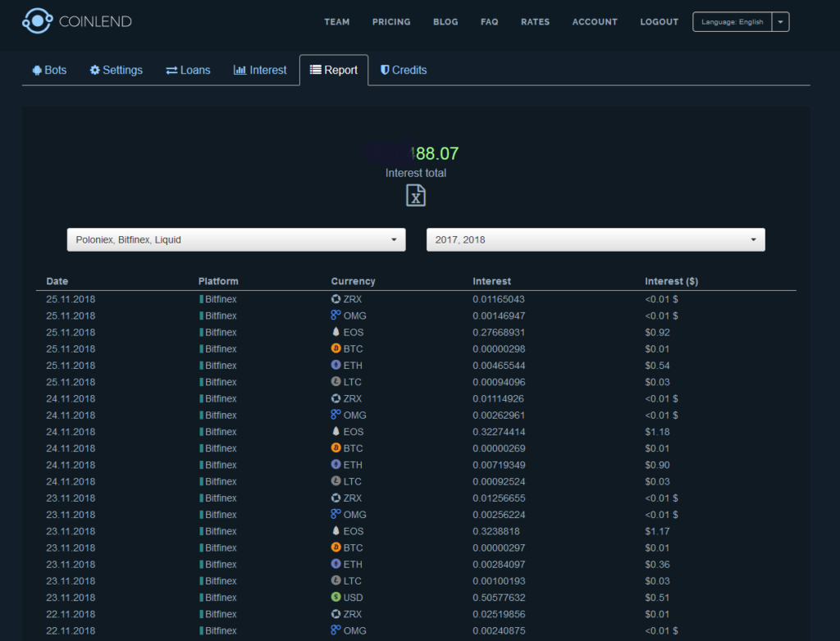The height and width of the screenshot is (641, 840).
Task: Click the OMG icon with interest 0.00256224
Action: 336,514
